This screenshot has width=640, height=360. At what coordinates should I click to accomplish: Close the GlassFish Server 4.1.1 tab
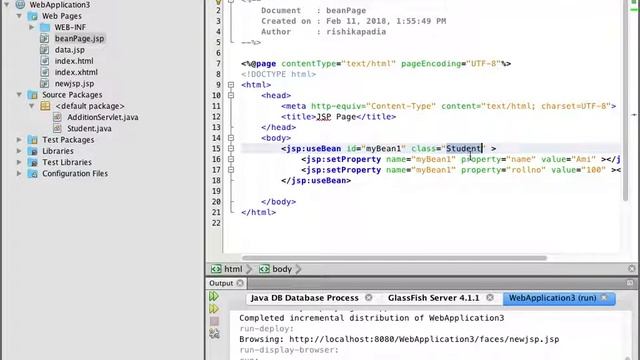point(490,298)
